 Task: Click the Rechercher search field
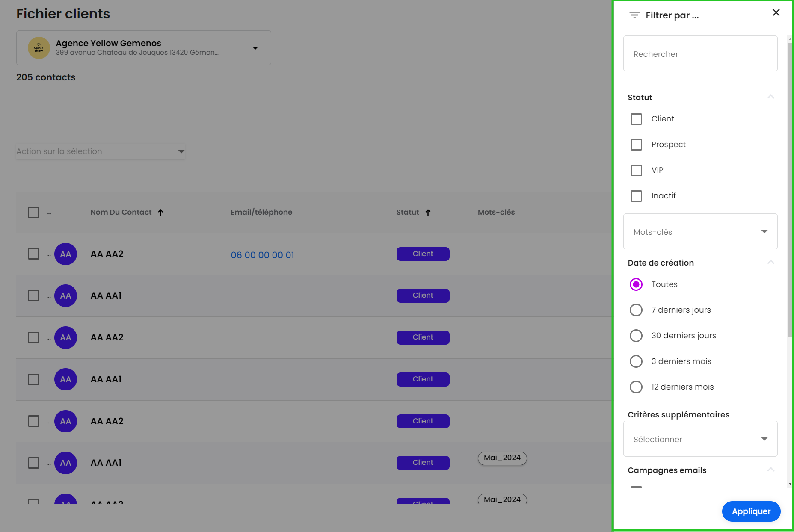700,54
